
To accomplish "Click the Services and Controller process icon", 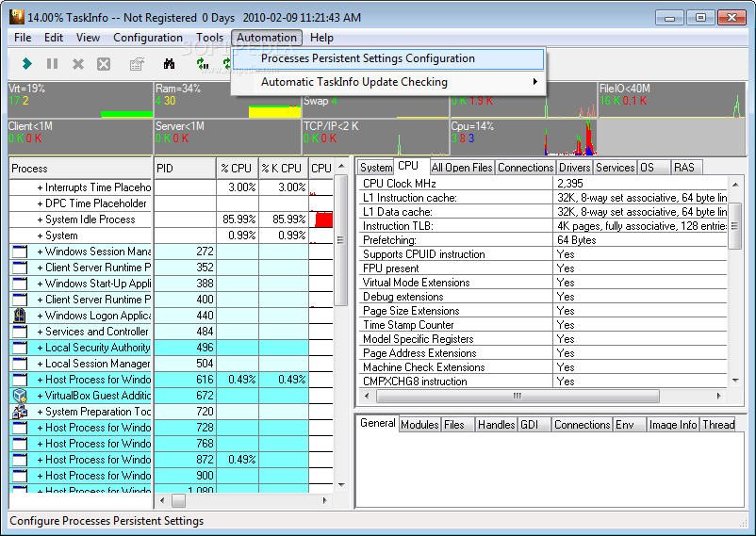I will point(20,332).
